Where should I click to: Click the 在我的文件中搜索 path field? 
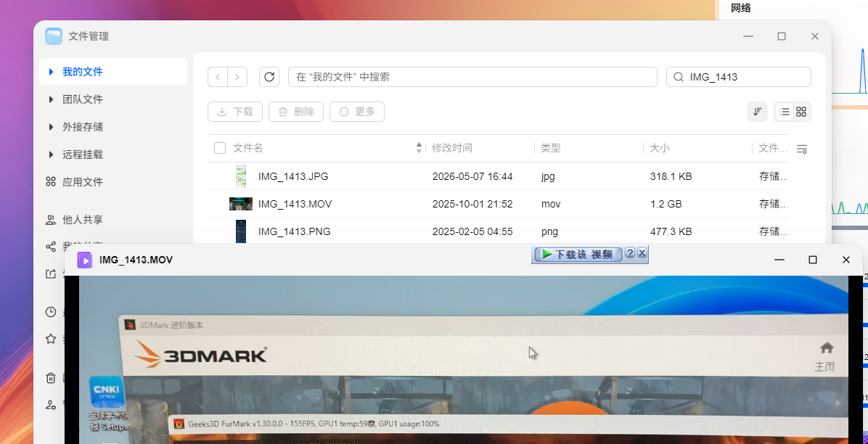(472, 77)
